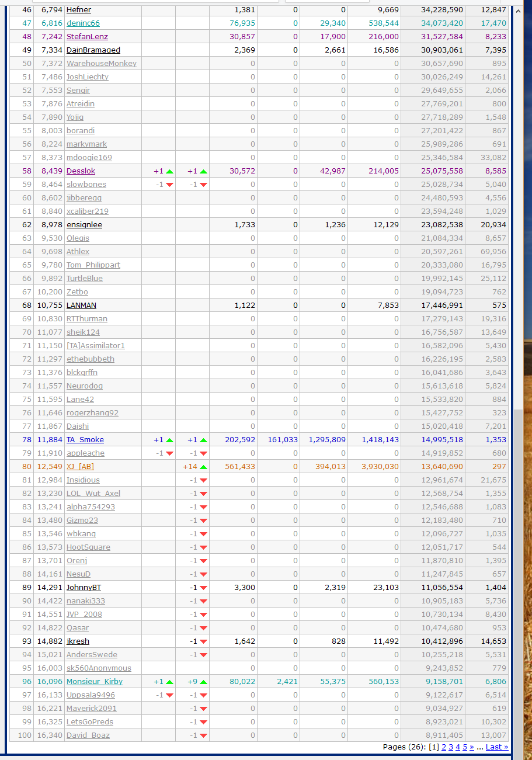Image resolution: width=532 pixels, height=760 pixels.
Task: Click red down arrow in jkresh row
Action: tap(203, 641)
